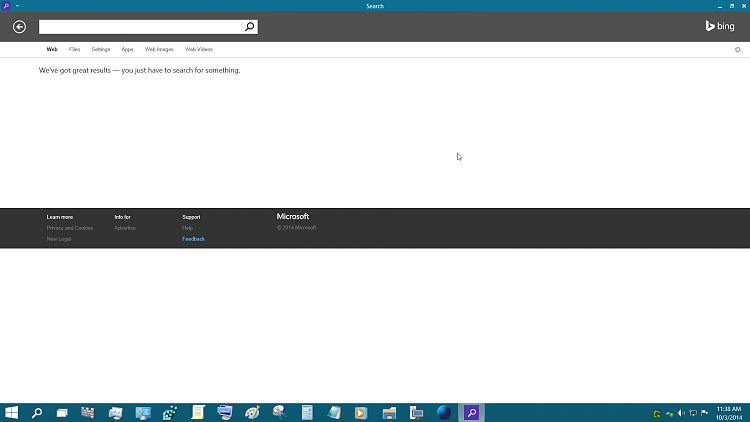Open File Explorer on the taskbar
750x422 pixels.
coord(389,413)
